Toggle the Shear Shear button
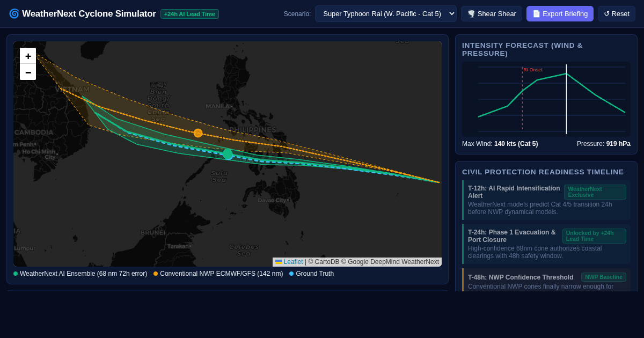Image resolution: width=644 pixels, height=338 pixels. point(492,13)
